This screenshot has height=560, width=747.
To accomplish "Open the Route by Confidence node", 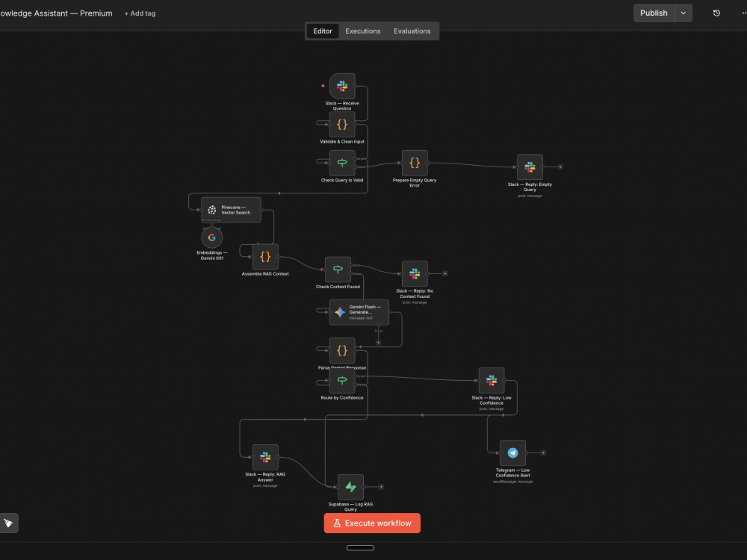I will click(342, 381).
